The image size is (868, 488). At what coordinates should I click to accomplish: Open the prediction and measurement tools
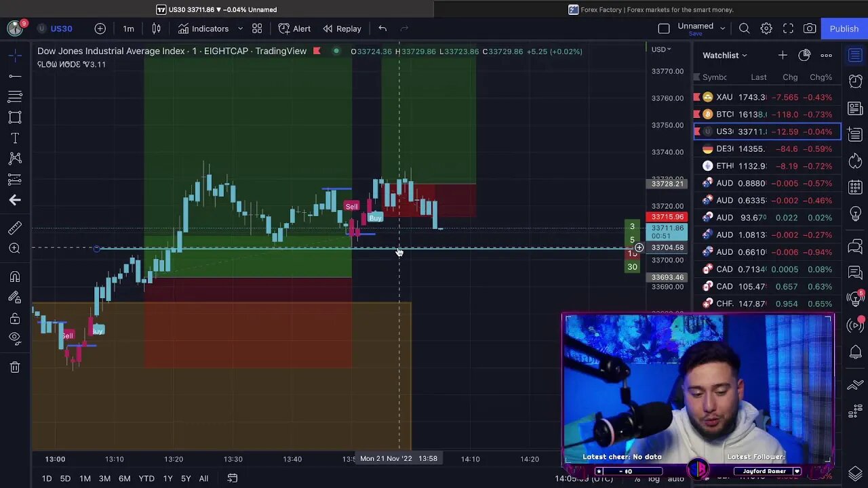[15, 179]
